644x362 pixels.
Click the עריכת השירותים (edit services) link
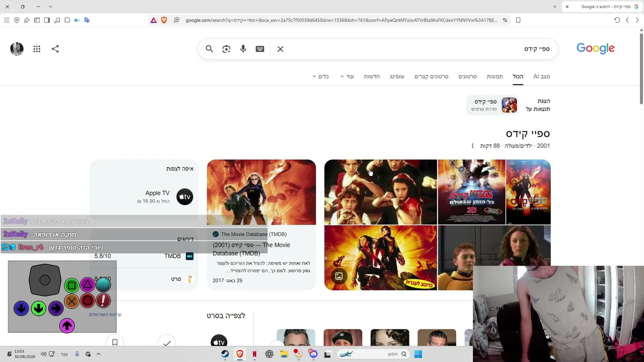click(x=105, y=314)
